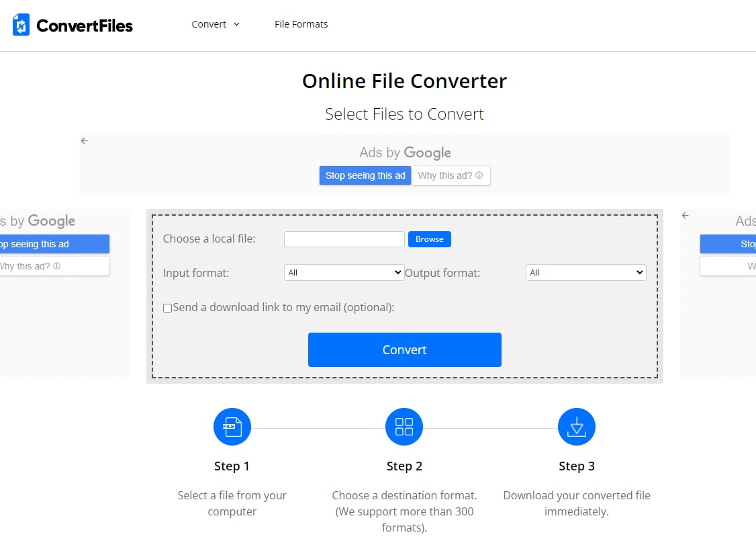Click Why this ad? in top banner

tap(451, 175)
